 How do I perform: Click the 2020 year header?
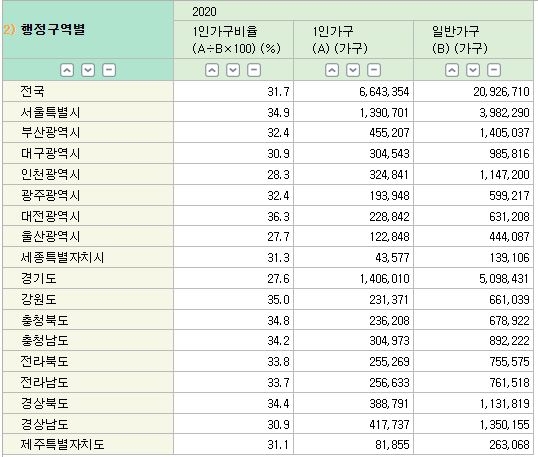(x=204, y=12)
